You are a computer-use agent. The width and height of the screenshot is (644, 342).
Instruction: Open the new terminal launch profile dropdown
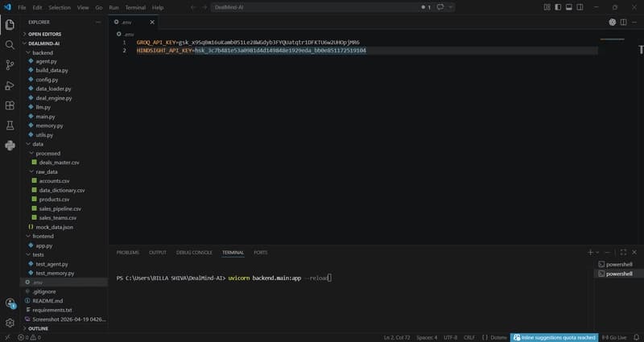[x=599, y=252]
